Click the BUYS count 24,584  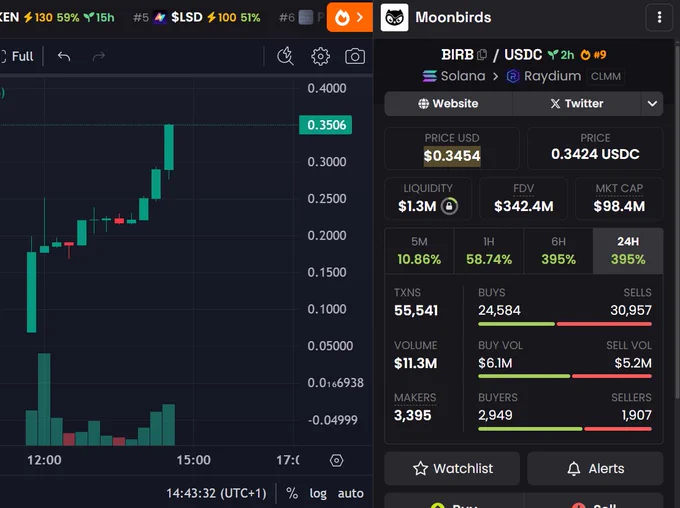[x=499, y=311]
